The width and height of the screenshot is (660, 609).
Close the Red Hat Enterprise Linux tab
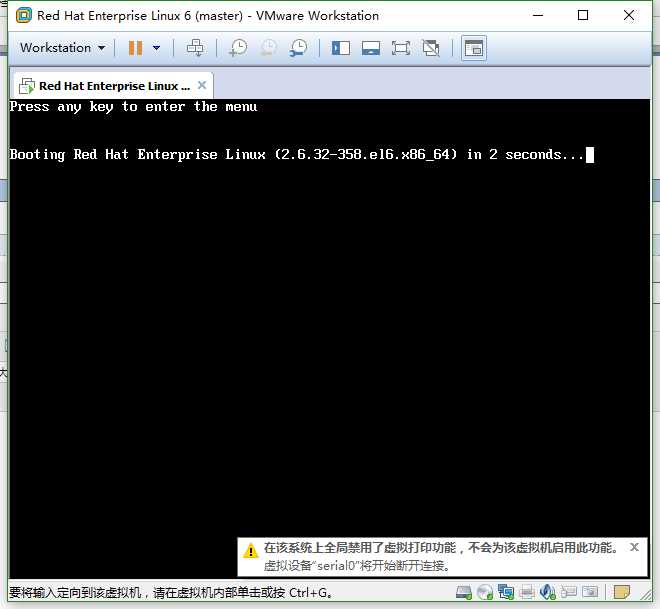202,85
